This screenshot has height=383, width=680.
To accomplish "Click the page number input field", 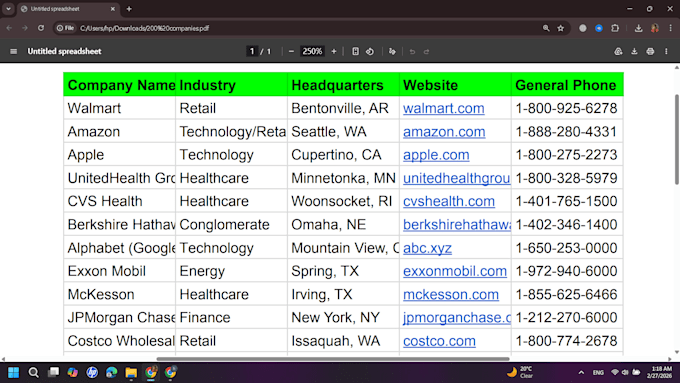I will (x=252, y=51).
